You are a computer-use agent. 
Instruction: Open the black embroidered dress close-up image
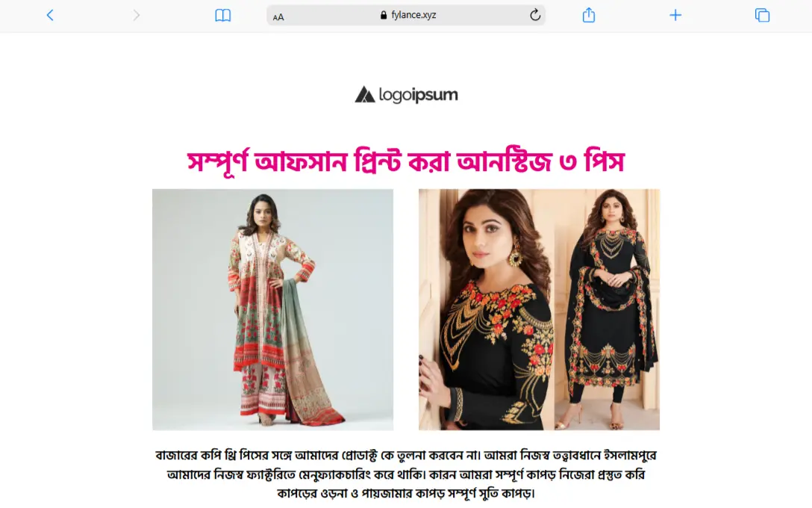tap(487, 309)
